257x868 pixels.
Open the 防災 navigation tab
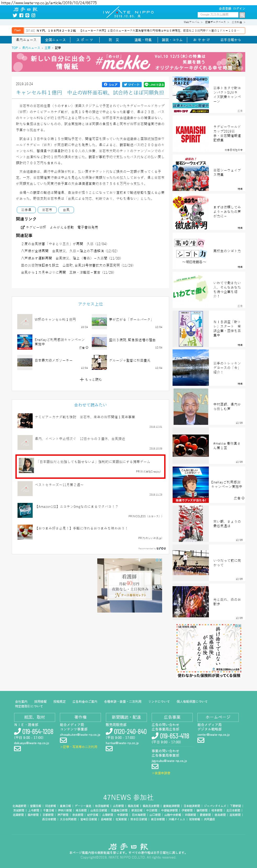point(114,40)
